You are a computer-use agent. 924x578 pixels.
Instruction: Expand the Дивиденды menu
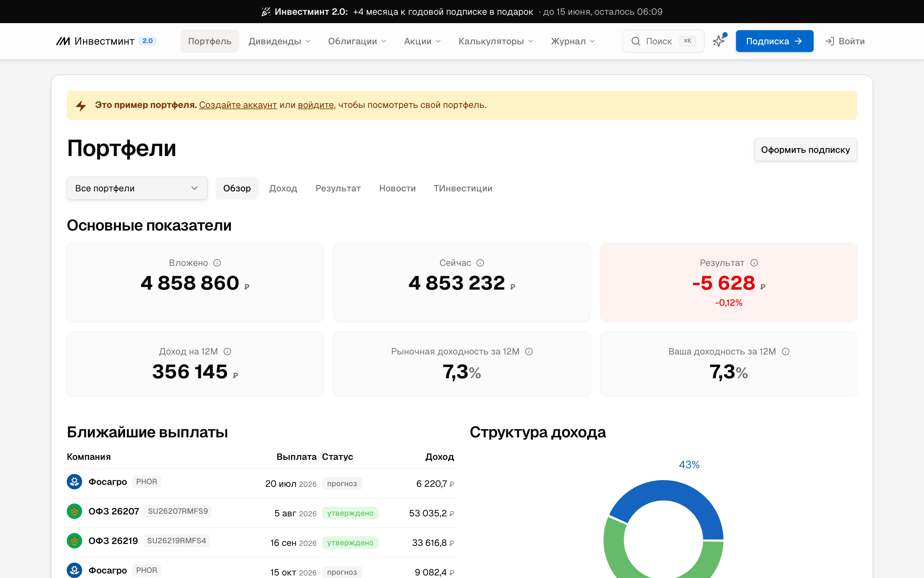click(279, 41)
